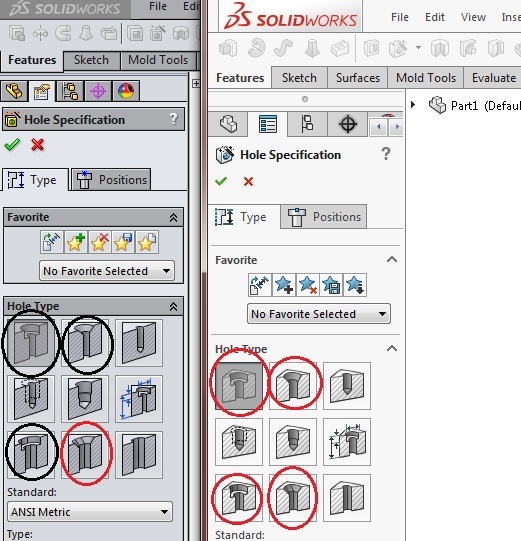Click Load Favorite star in left window
Screen dimensions: 521x541
pos(147,242)
